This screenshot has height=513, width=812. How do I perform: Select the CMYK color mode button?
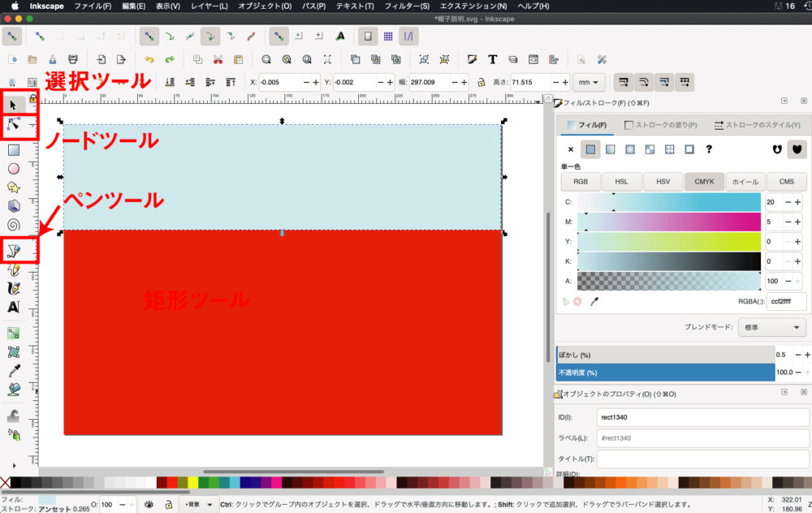(x=704, y=182)
